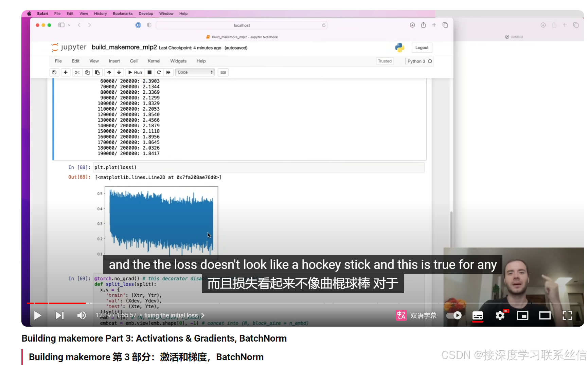Open Jupyter Kernel menu
Viewport: 588px width, 365px height.
pyautogui.click(x=154, y=61)
